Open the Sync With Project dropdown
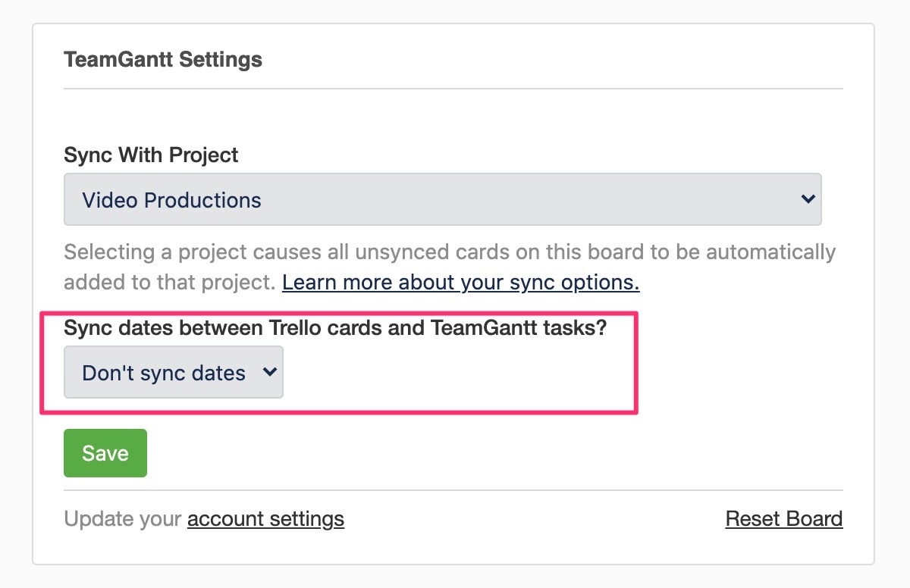Image resolution: width=910 pixels, height=588 pixels. [x=442, y=199]
